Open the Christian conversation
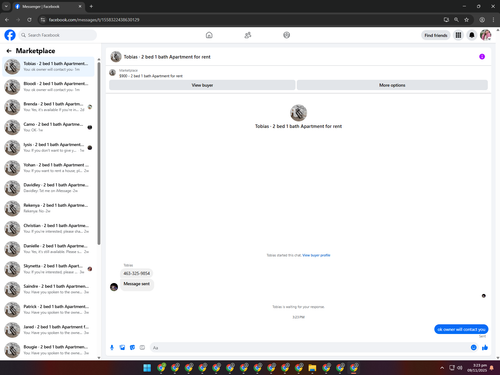500x375 pixels. tap(49, 229)
